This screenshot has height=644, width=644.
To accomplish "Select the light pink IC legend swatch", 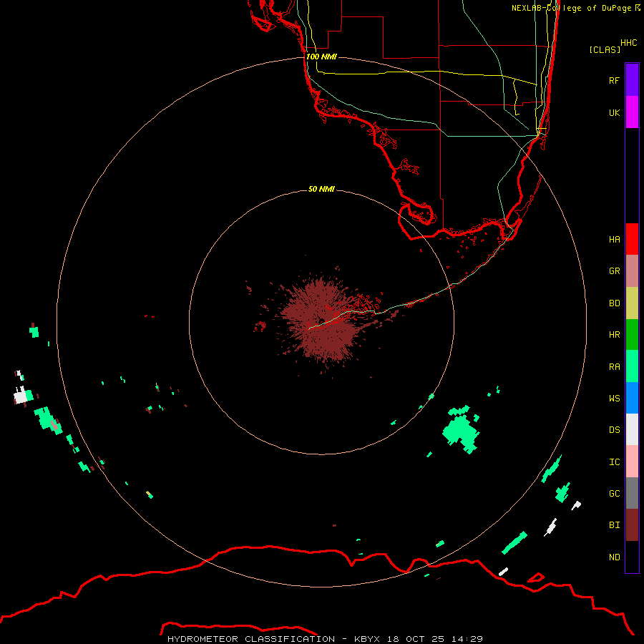I will tap(632, 462).
